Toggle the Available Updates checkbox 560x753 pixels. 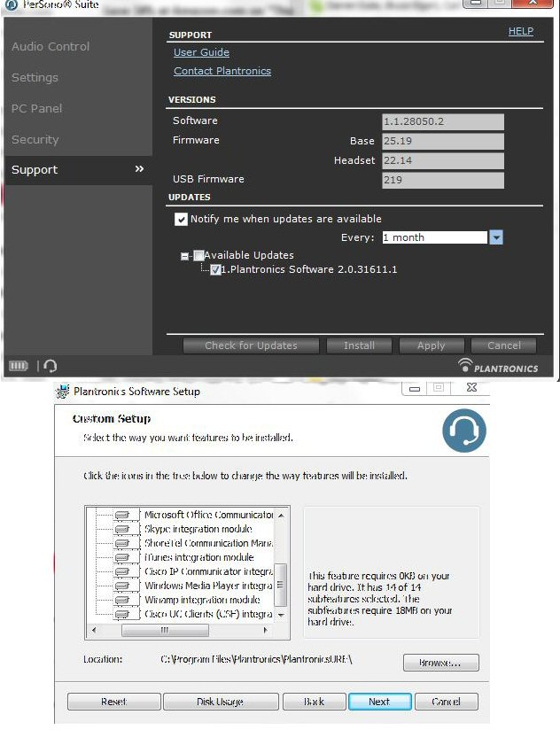[198, 255]
